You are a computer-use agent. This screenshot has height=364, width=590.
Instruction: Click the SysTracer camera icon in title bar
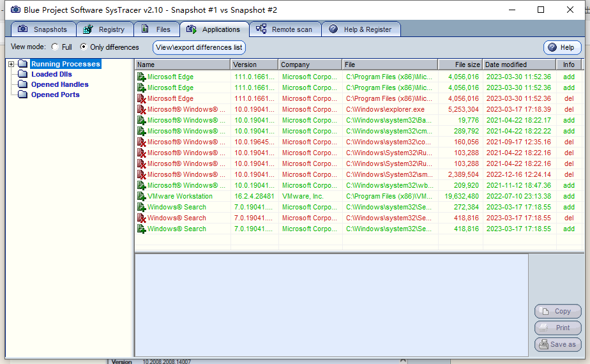(15, 10)
